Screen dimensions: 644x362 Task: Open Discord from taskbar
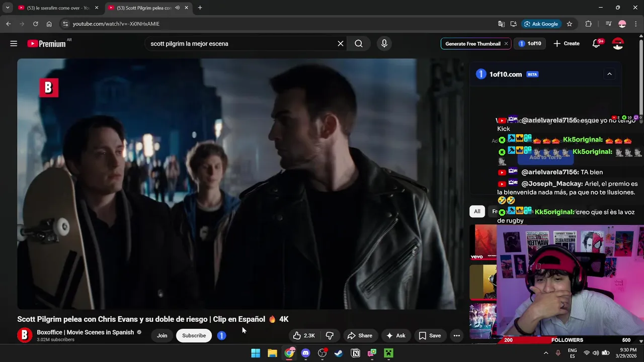pos(305,353)
